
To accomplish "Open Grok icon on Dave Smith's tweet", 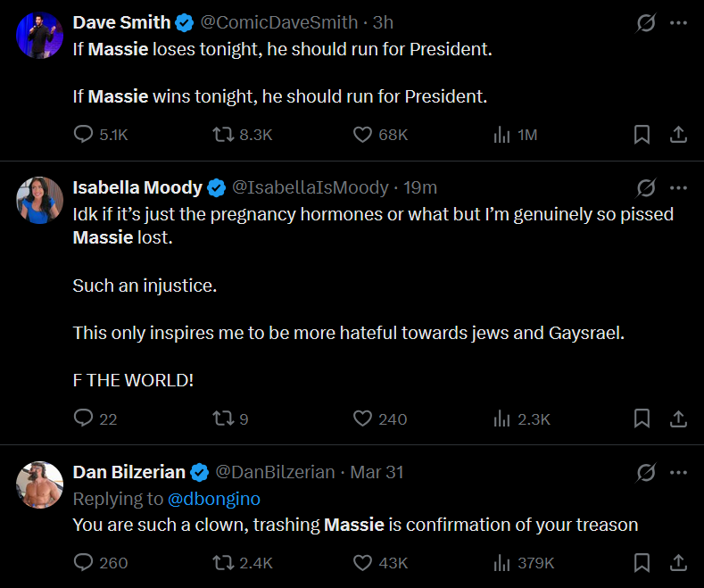I will click(x=646, y=23).
